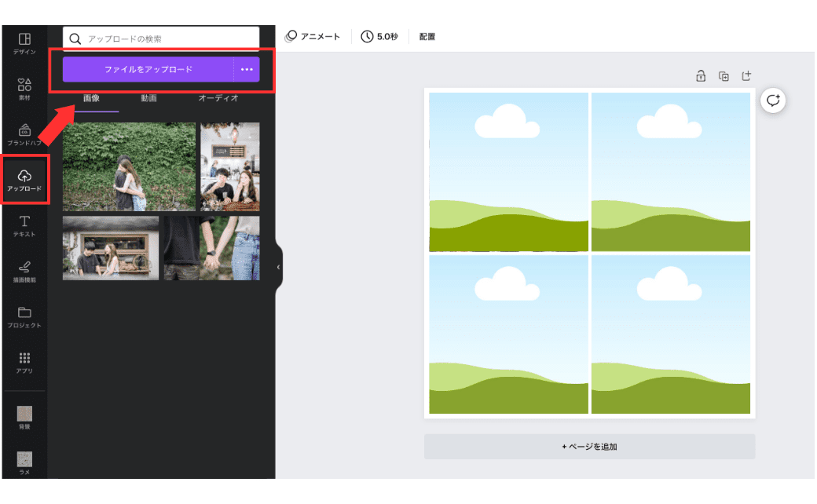Open the テキスト (Text) tool panel
The image size is (817, 504).
[24, 225]
